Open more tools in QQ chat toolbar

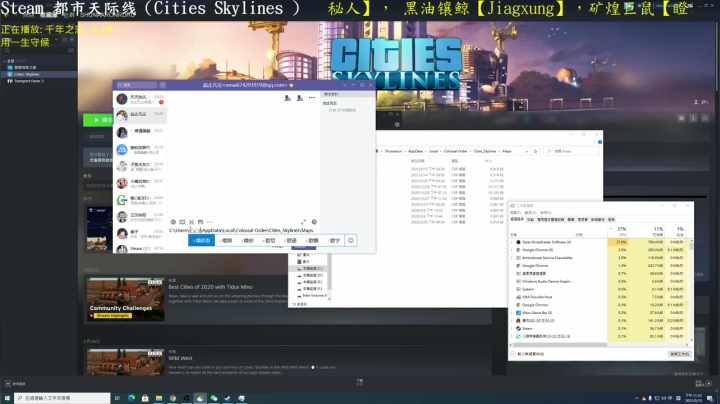(x=210, y=222)
